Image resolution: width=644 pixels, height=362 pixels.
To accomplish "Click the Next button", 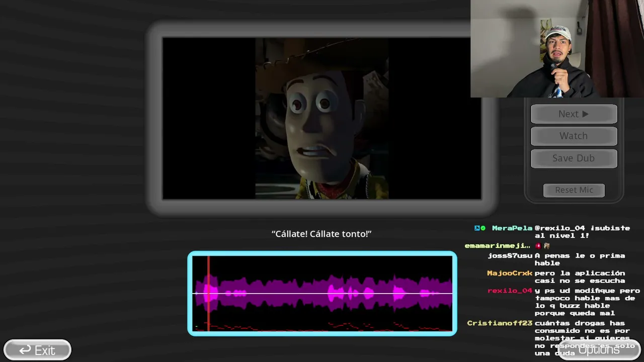I will coord(574,114).
